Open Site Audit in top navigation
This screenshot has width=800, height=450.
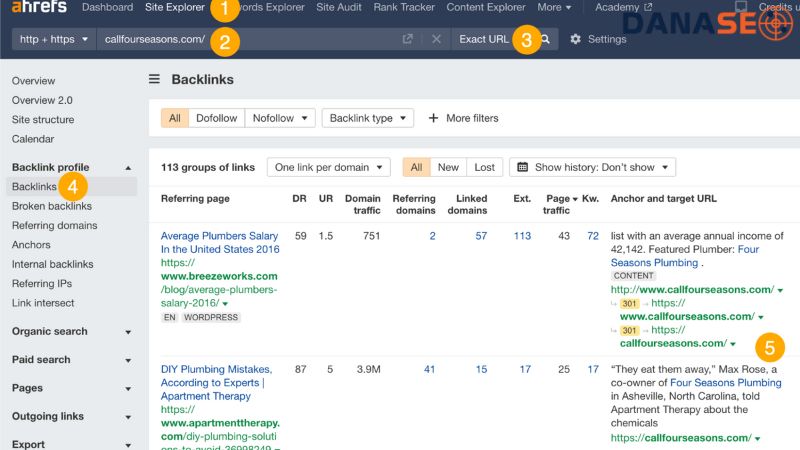pos(339,7)
